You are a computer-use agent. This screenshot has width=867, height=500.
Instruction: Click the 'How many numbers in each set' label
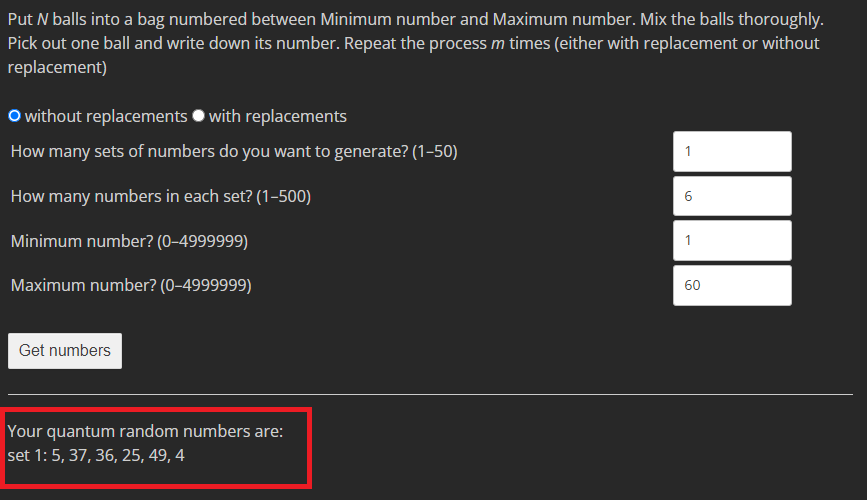pos(161,196)
